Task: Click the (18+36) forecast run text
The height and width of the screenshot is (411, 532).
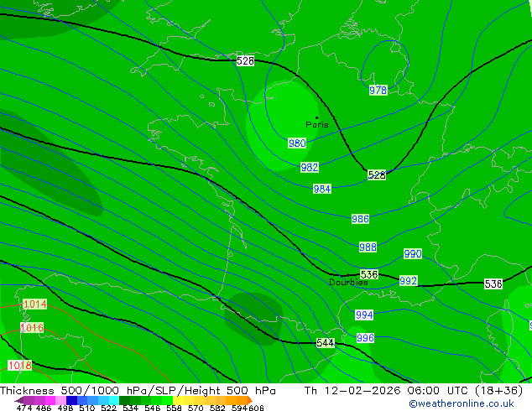Action: (498, 391)
